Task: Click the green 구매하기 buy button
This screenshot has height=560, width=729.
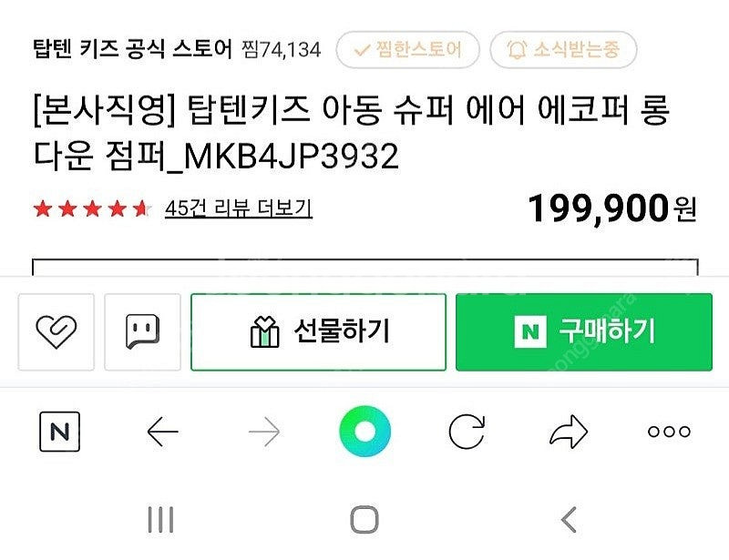Action: click(x=584, y=331)
